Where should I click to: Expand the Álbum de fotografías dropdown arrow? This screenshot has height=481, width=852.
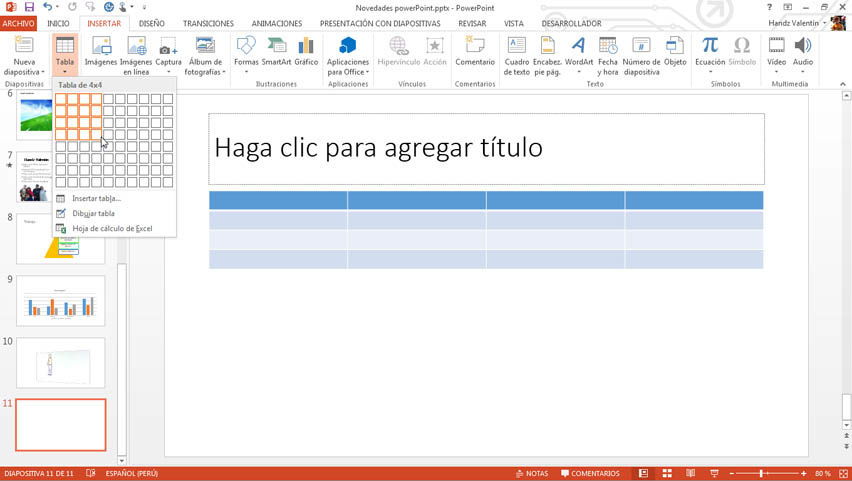tap(224, 72)
